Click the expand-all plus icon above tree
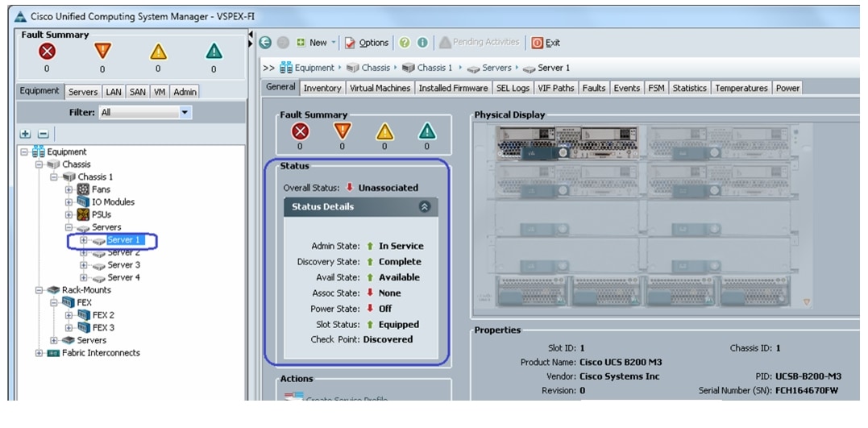 25,134
